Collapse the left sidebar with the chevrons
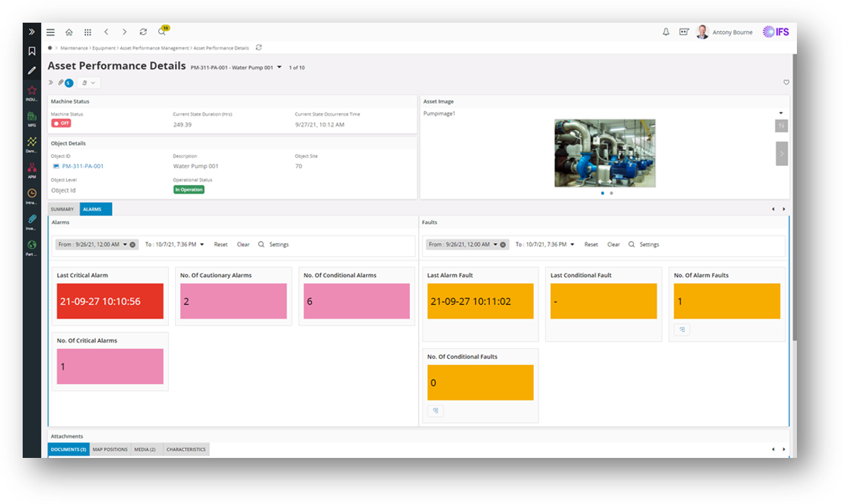843x504 pixels. 31,31
